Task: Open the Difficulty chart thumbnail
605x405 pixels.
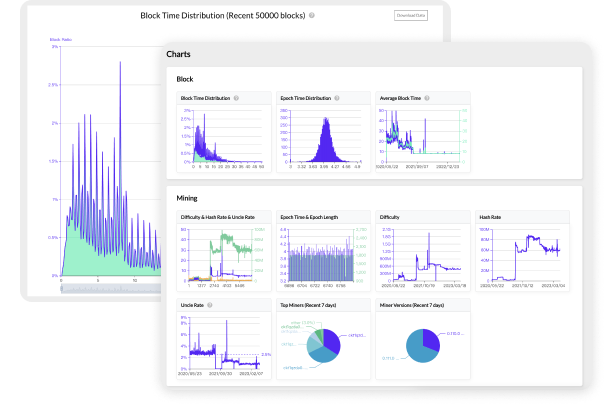Action: point(422,253)
